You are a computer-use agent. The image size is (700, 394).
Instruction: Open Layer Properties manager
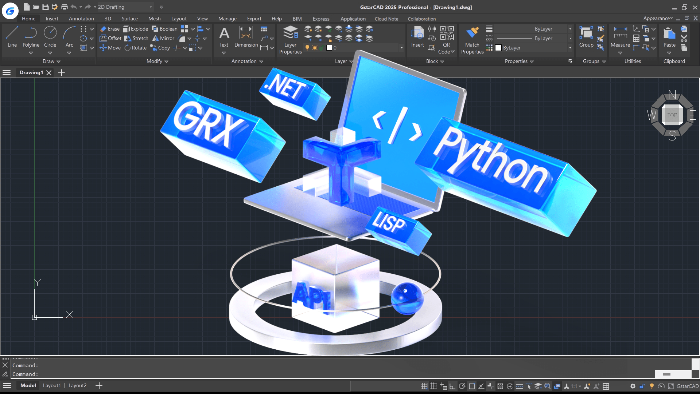click(x=291, y=39)
